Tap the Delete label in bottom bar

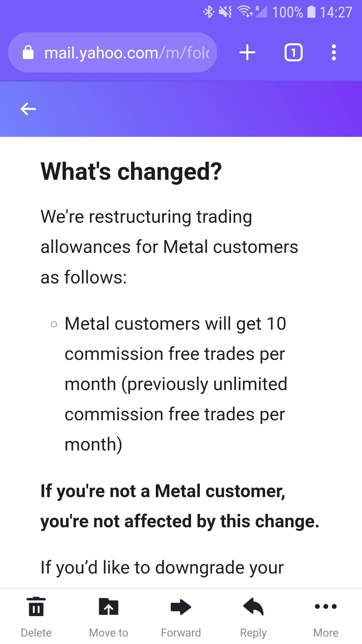tap(36, 633)
